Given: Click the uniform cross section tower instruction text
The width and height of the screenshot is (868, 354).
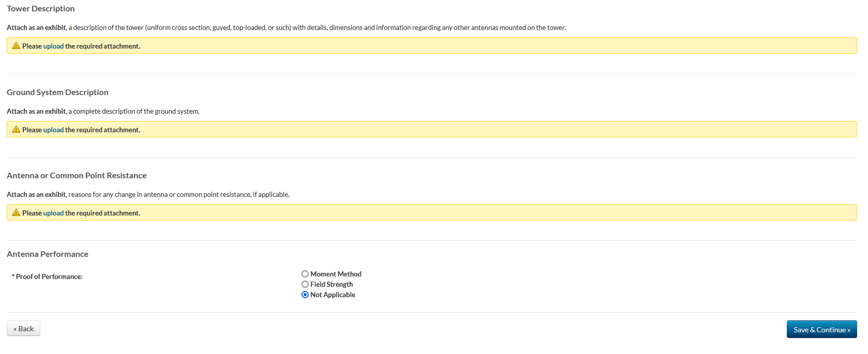Looking at the screenshot, I should [316, 28].
